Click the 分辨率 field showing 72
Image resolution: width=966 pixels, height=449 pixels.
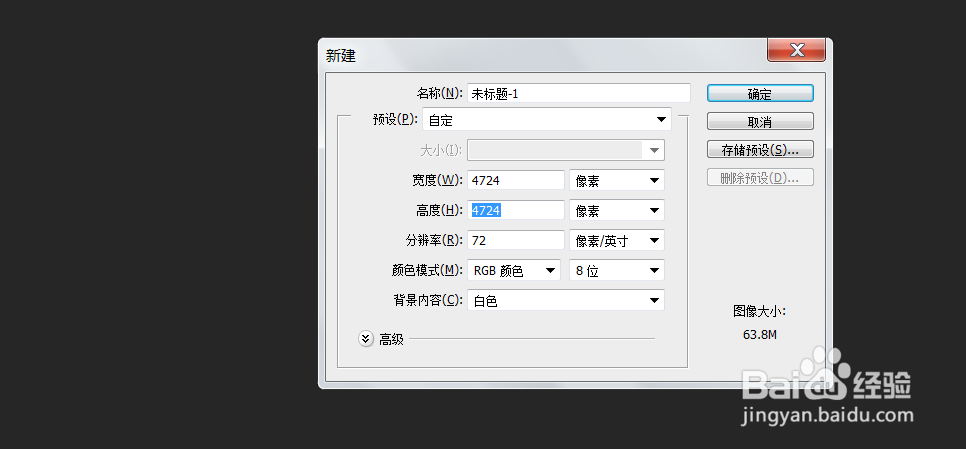(x=516, y=240)
